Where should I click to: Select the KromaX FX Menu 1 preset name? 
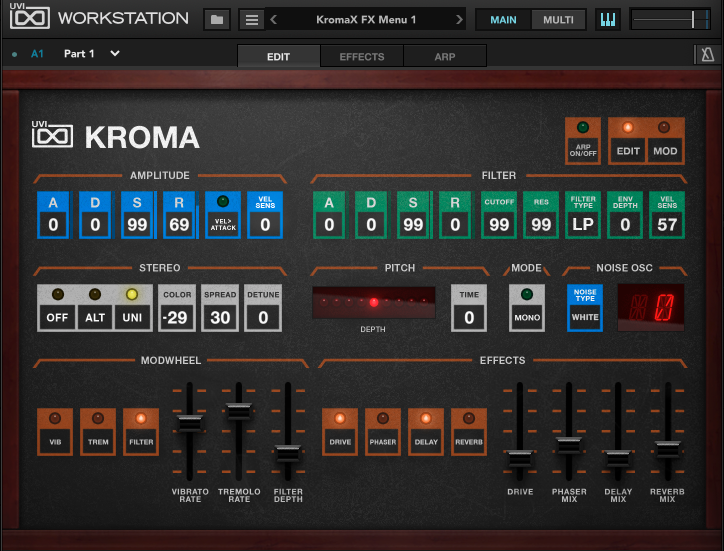point(366,19)
